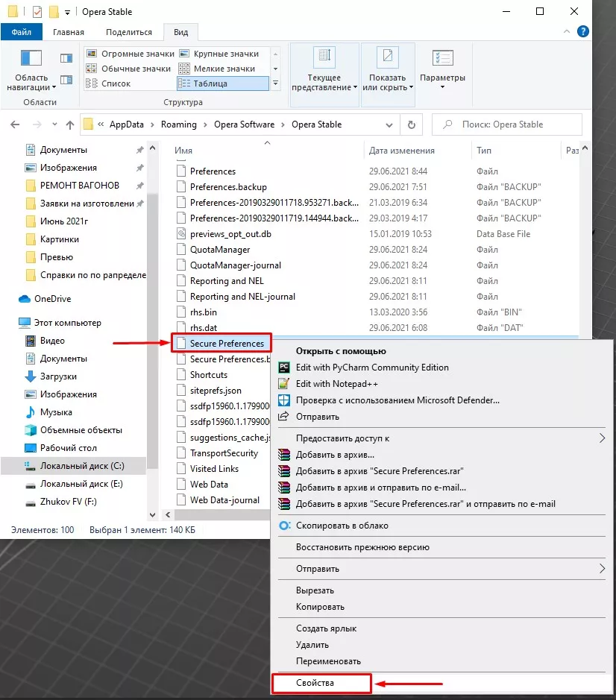Screen dimensions: 616x700
Task: Choose Edit with PyCharm Community Edition
Action: (372, 368)
